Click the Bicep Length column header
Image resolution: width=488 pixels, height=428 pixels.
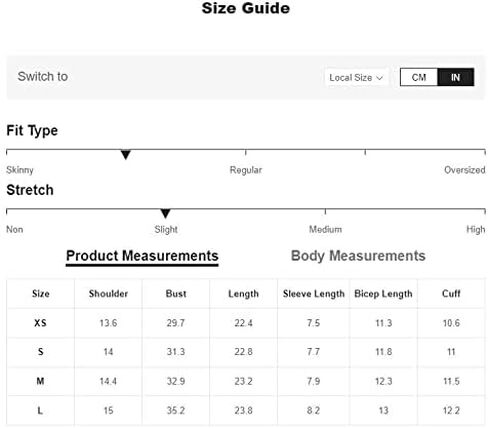point(383,294)
